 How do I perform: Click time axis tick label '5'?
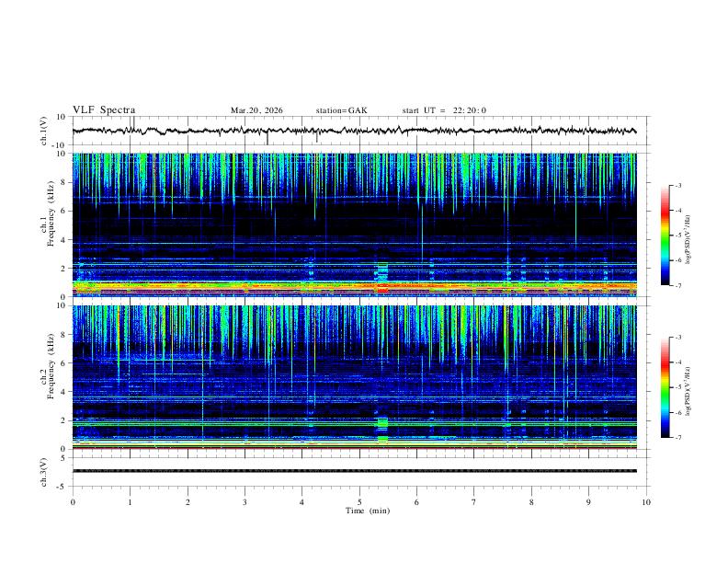(359, 502)
